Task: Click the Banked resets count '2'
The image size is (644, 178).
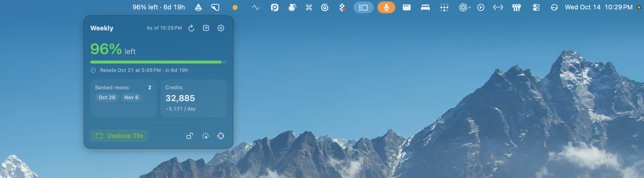Action: tap(150, 87)
